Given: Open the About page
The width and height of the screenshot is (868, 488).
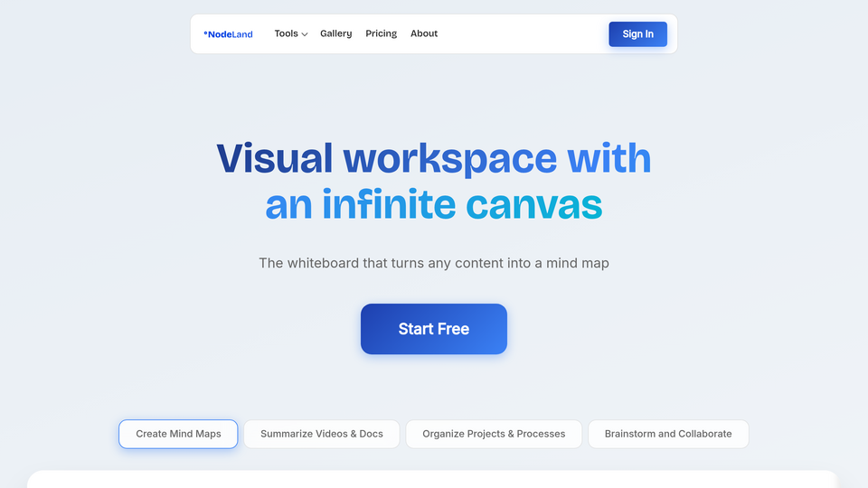Looking at the screenshot, I should [x=424, y=33].
